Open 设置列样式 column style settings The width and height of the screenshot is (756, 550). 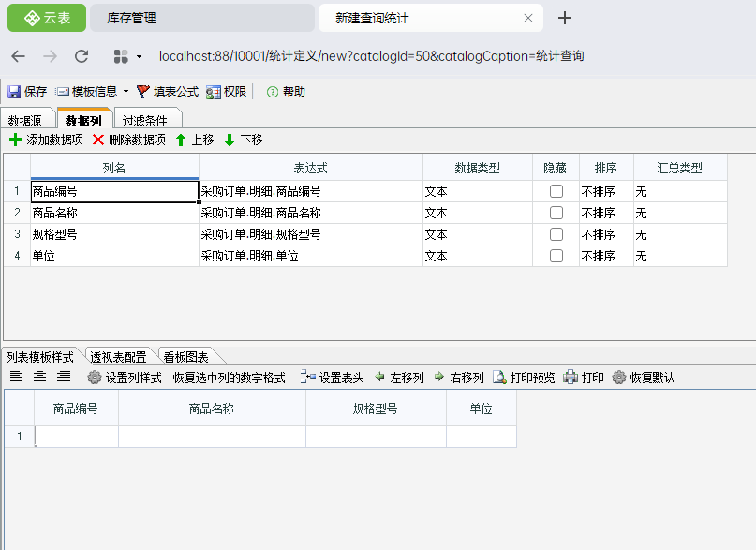[125, 378]
